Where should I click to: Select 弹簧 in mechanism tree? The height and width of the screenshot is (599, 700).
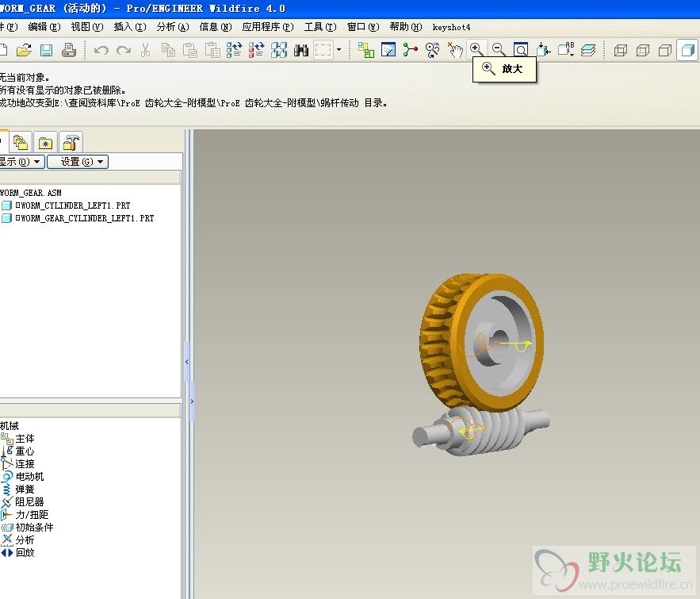point(25,489)
